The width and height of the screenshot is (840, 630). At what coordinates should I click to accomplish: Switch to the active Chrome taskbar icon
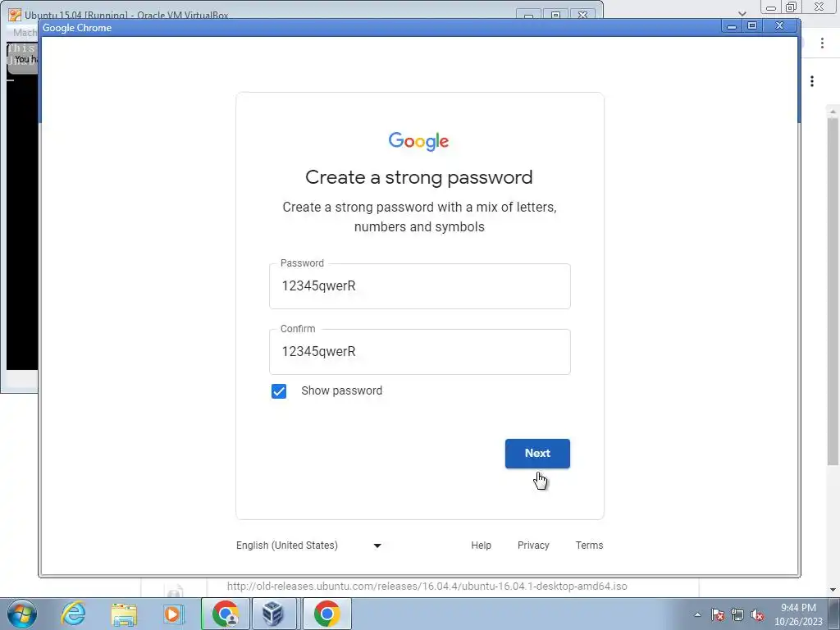point(327,614)
